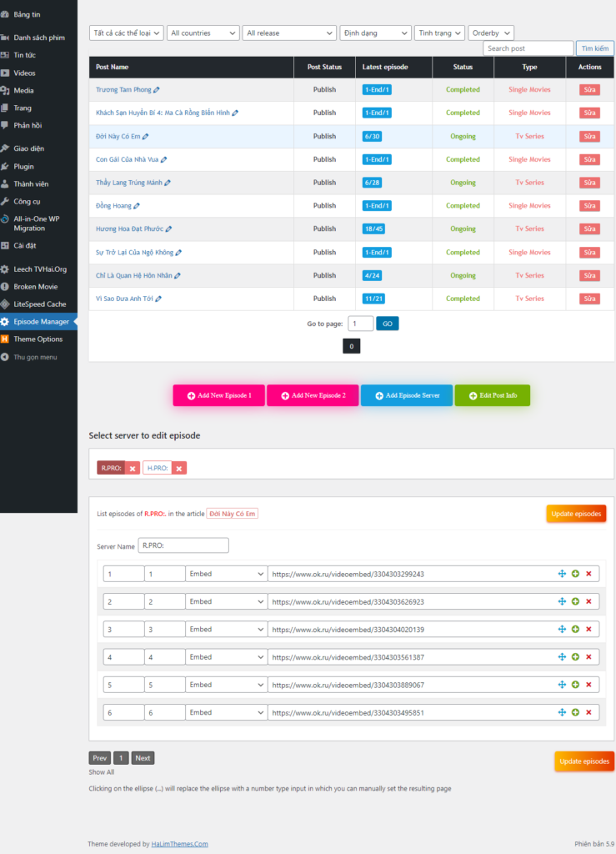The height and width of the screenshot is (854, 616).
Task: Click the move handle icon on episode 1 row
Action: [x=562, y=574]
